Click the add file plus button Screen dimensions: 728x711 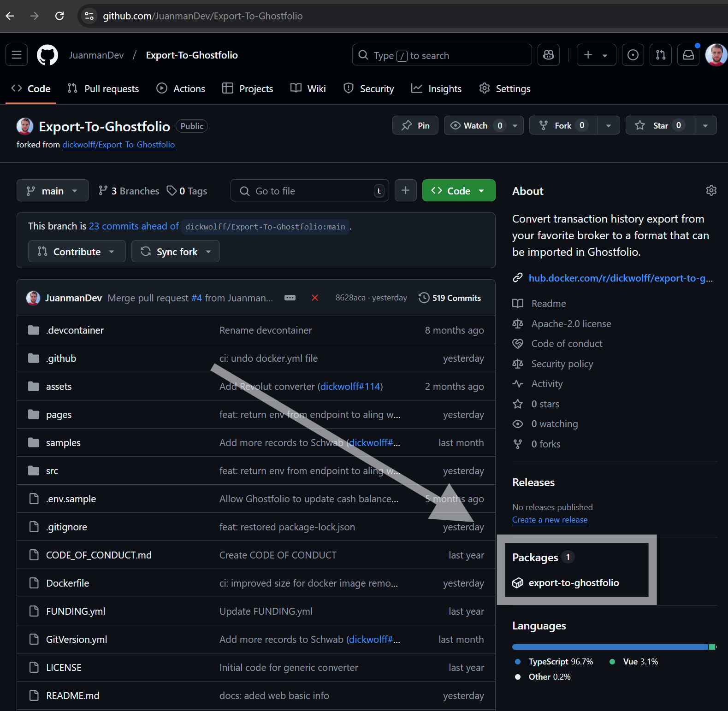(406, 190)
